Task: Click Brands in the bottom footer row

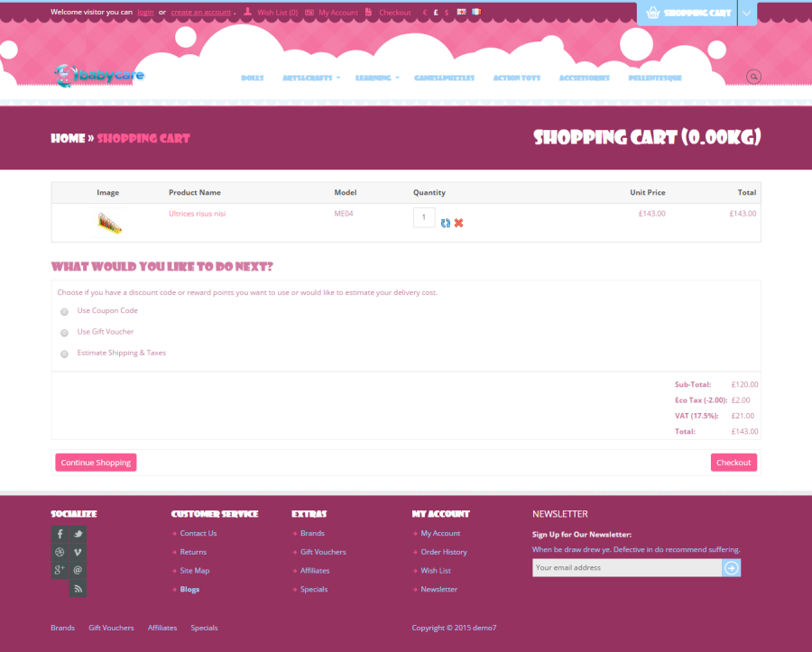Action: (x=62, y=628)
